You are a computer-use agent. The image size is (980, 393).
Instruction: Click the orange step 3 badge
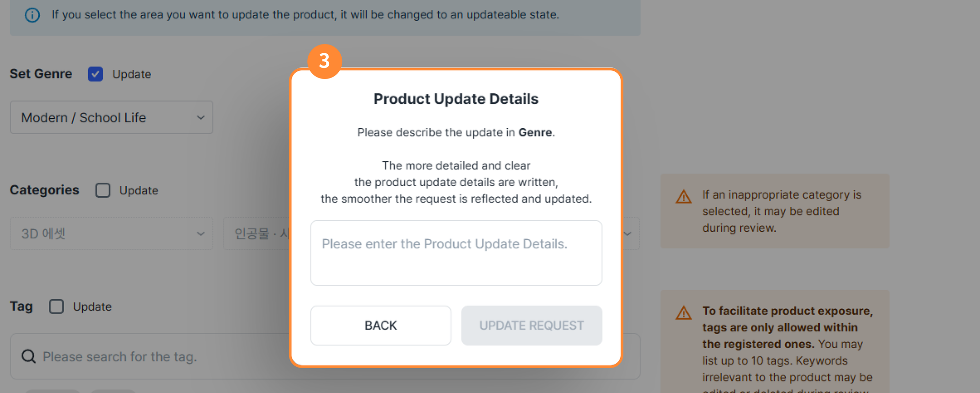(x=324, y=61)
